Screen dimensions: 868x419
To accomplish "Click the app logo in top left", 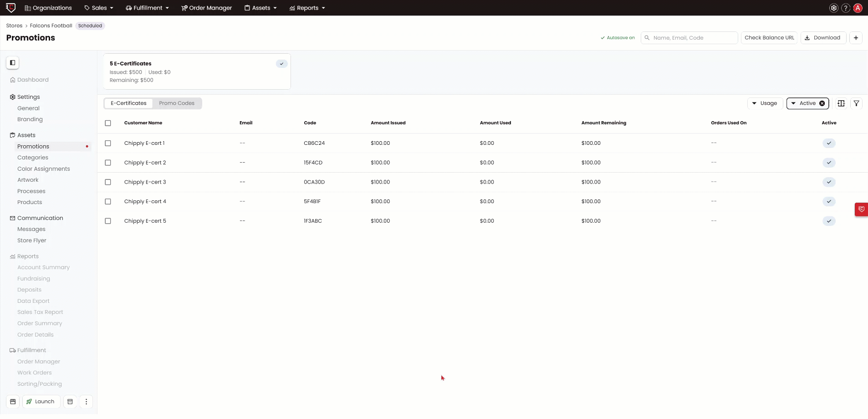I will pos(10,8).
